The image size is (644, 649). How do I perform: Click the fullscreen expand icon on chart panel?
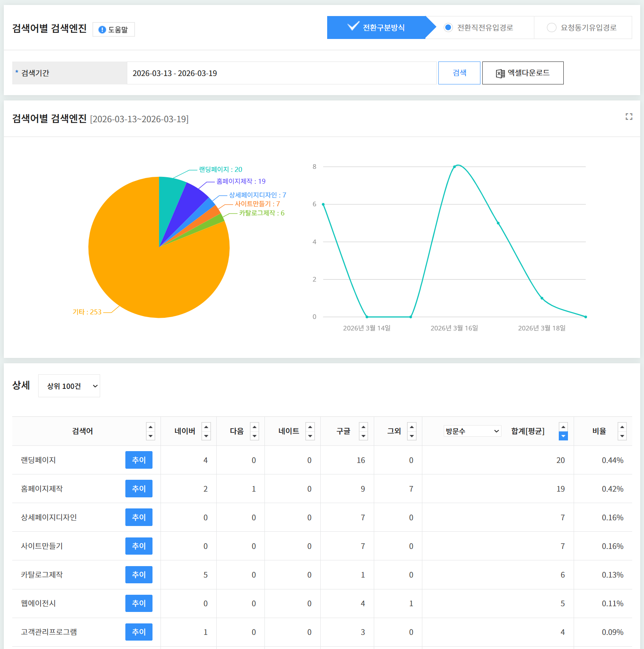629,117
